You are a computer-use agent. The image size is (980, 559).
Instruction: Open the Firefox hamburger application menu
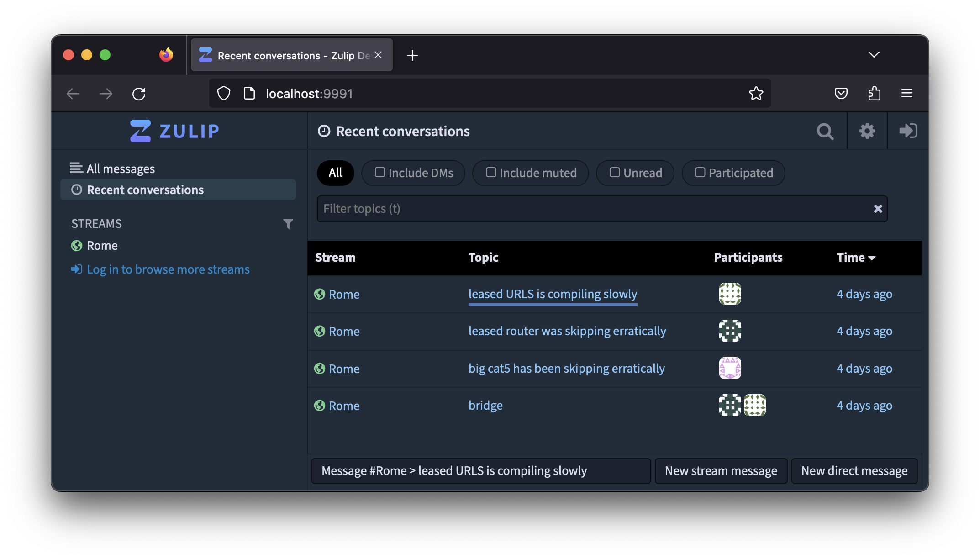906,94
